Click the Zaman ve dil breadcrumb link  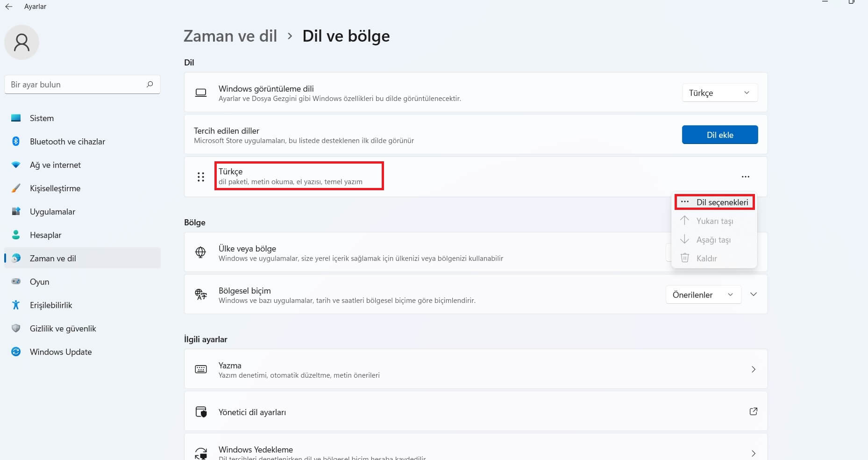[x=230, y=36]
